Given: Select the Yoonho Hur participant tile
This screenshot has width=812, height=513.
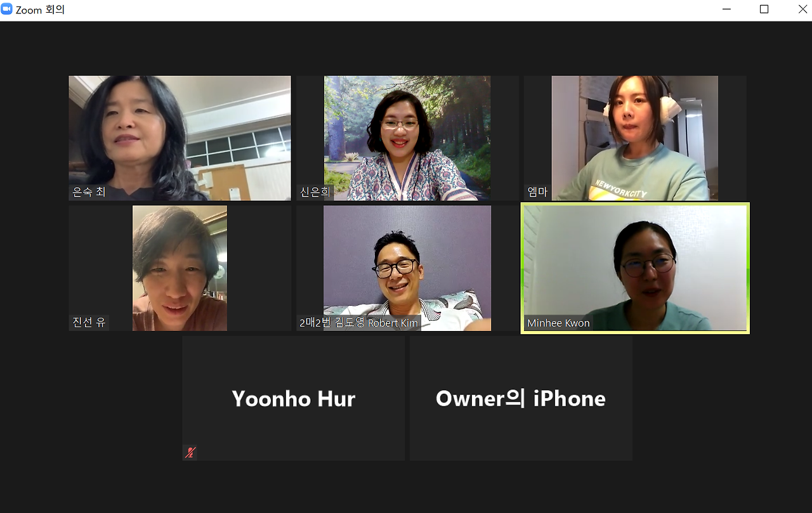Looking at the screenshot, I should [293, 398].
